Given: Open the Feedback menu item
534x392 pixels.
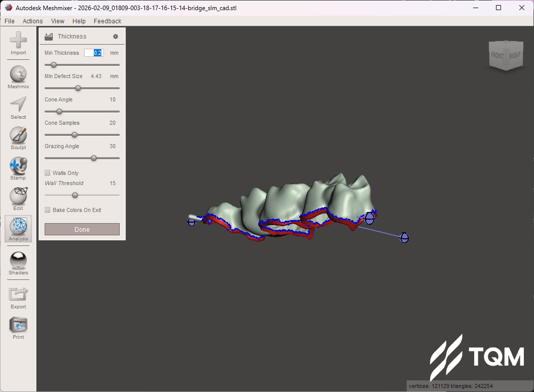Looking at the screenshot, I should (108, 21).
